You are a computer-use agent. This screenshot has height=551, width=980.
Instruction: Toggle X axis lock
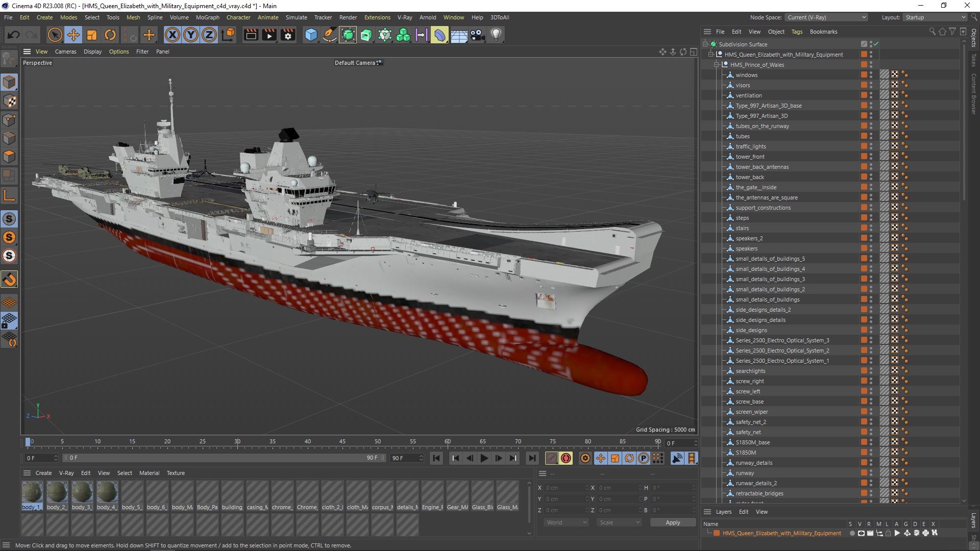[173, 35]
